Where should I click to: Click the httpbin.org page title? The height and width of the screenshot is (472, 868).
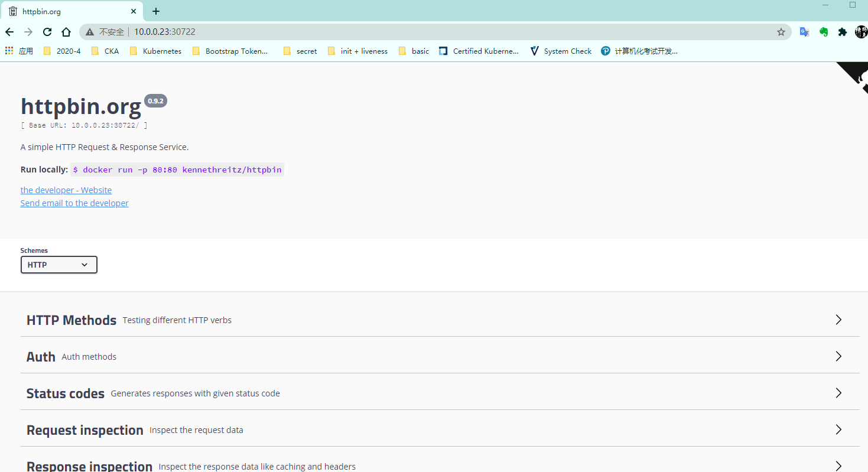[x=81, y=106]
